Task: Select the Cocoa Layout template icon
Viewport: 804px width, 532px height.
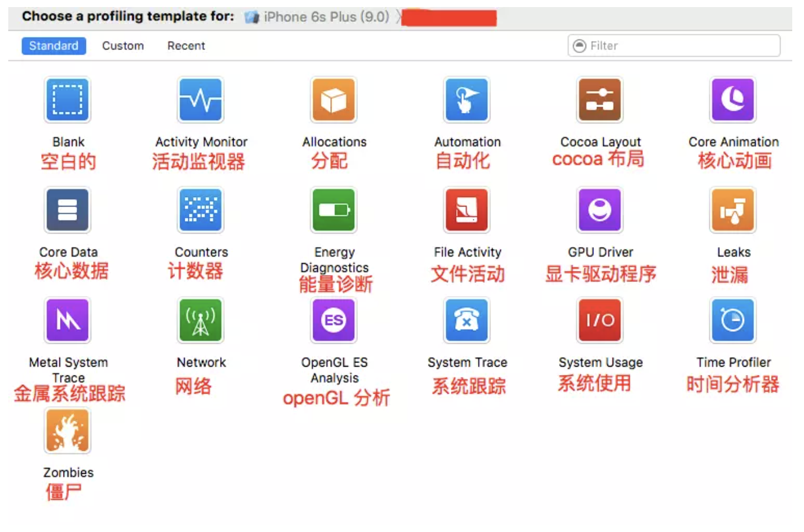Action: pyautogui.click(x=600, y=99)
